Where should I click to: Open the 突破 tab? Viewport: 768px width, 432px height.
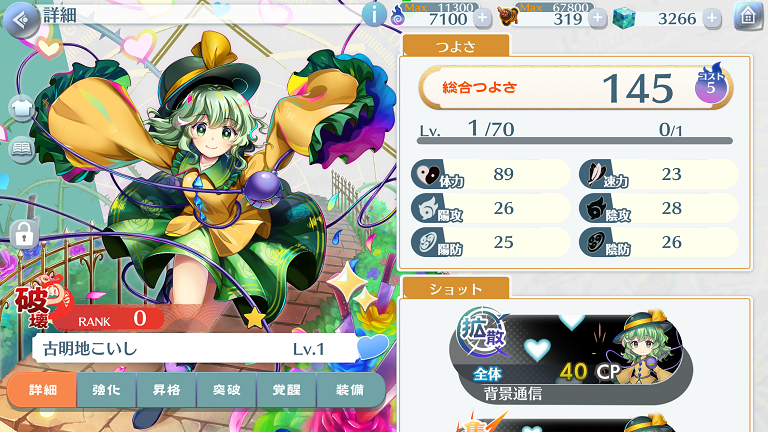click(x=227, y=390)
